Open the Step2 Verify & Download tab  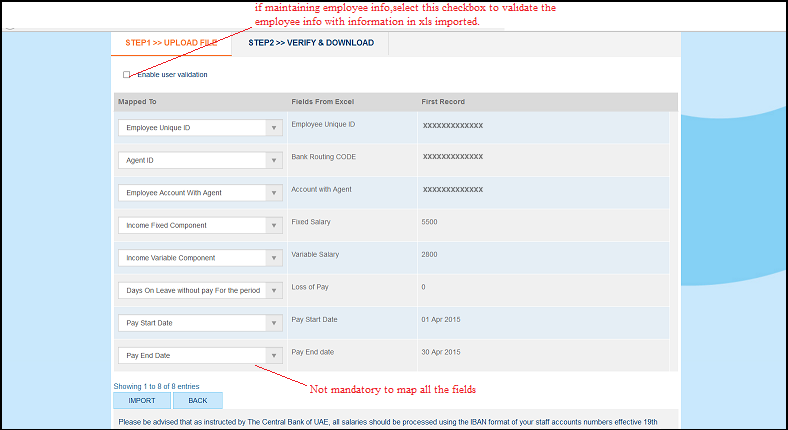[x=311, y=43]
